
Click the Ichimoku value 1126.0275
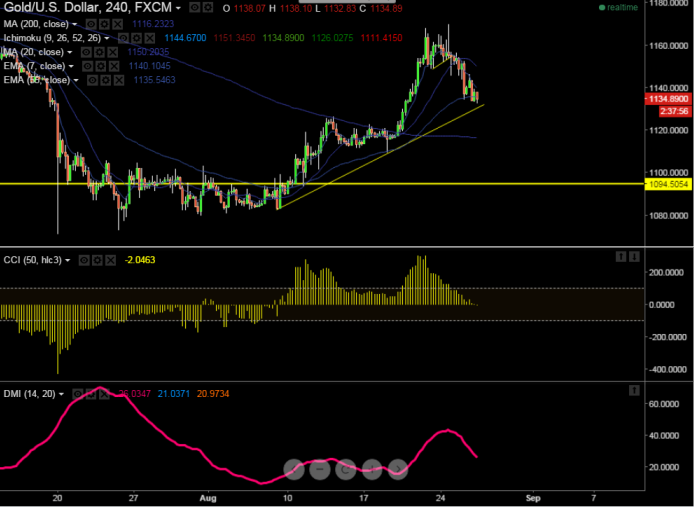tap(332, 38)
